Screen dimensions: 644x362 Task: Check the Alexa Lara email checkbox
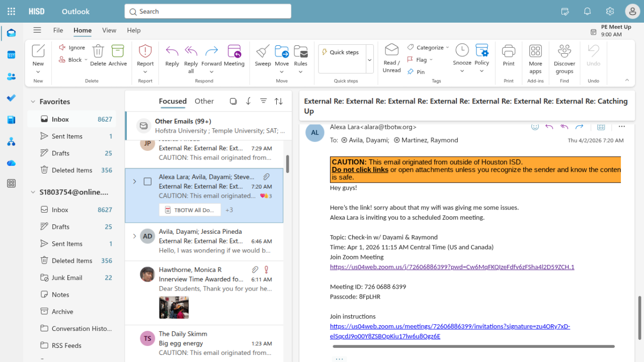tap(147, 182)
